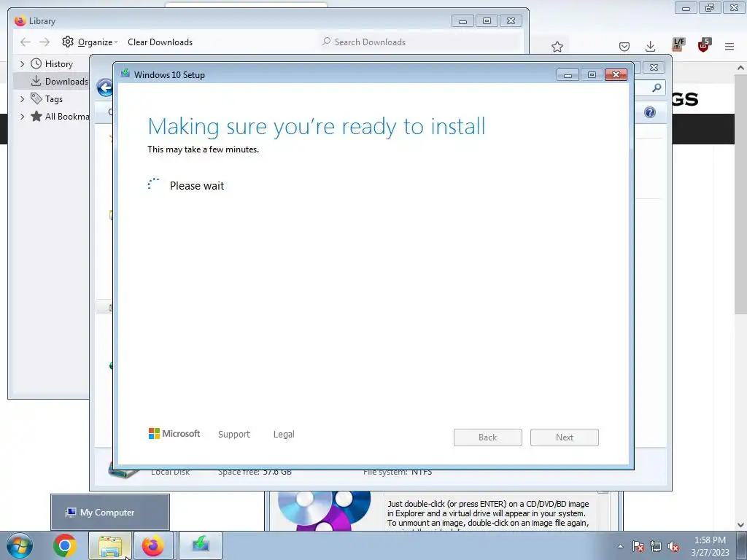This screenshot has width=747, height=560.
Task: Click the network tray icon
Action: tap(656, 547)
